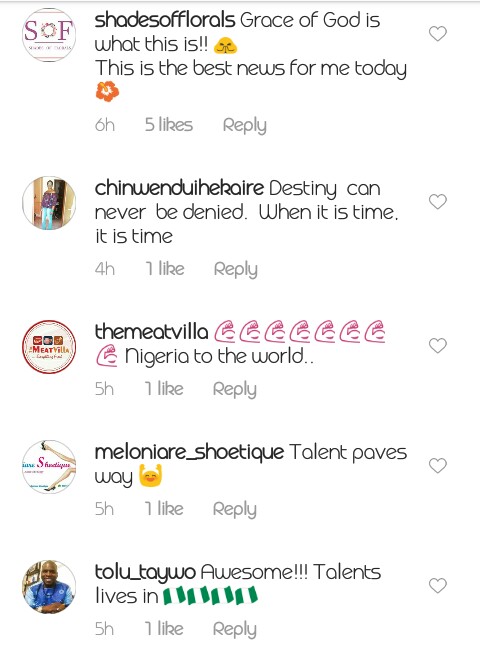Viewport: 480px width, 670px height.
Task: Reply to meloniare_shoetique's Talent paves way comment
Action: tap(235, 510)
